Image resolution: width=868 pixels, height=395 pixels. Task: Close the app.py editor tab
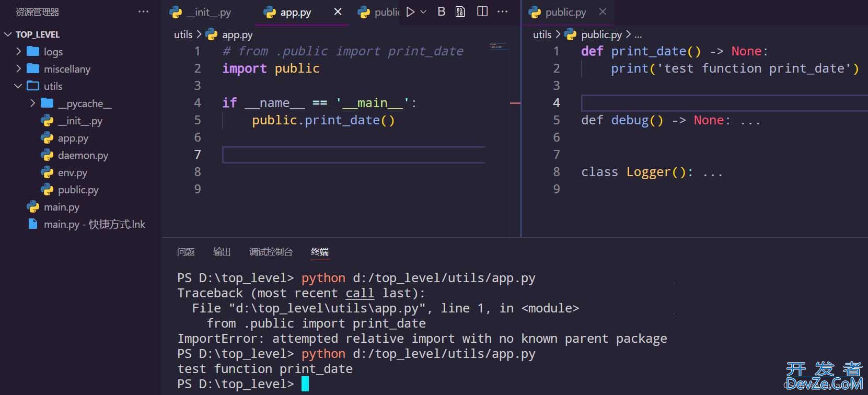338,11
